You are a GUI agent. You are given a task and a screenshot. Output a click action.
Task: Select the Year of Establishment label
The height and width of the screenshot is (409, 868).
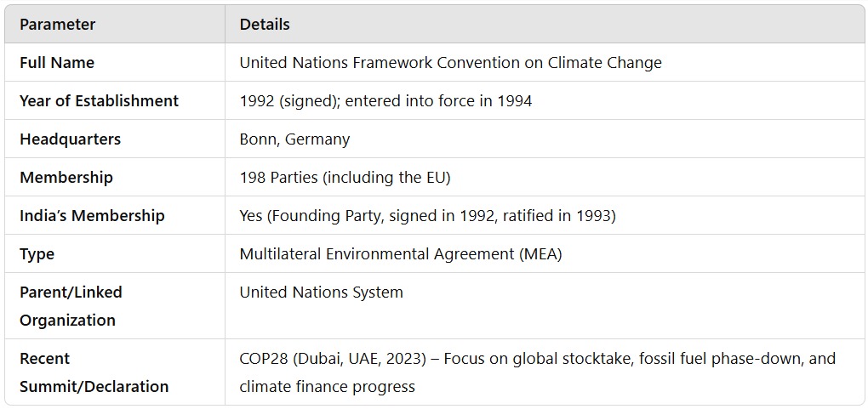pos(99,100)
